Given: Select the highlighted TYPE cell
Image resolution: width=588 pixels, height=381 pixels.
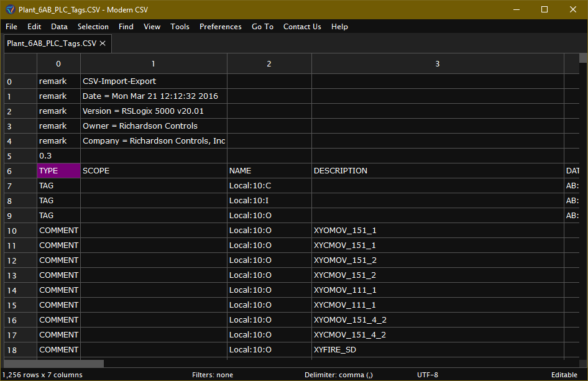Looking at the screenshot, I should click(58, 170).
